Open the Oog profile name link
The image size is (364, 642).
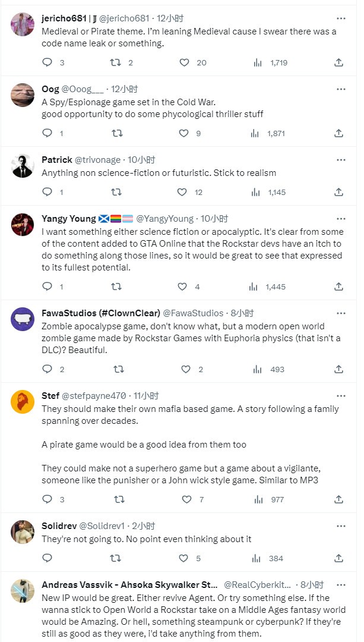tap(50, 89)
